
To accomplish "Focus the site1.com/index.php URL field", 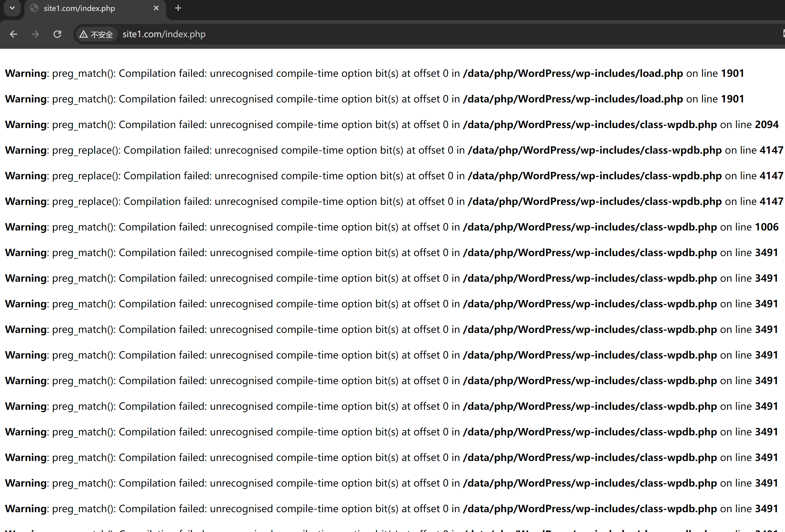I will pos(164,34).
